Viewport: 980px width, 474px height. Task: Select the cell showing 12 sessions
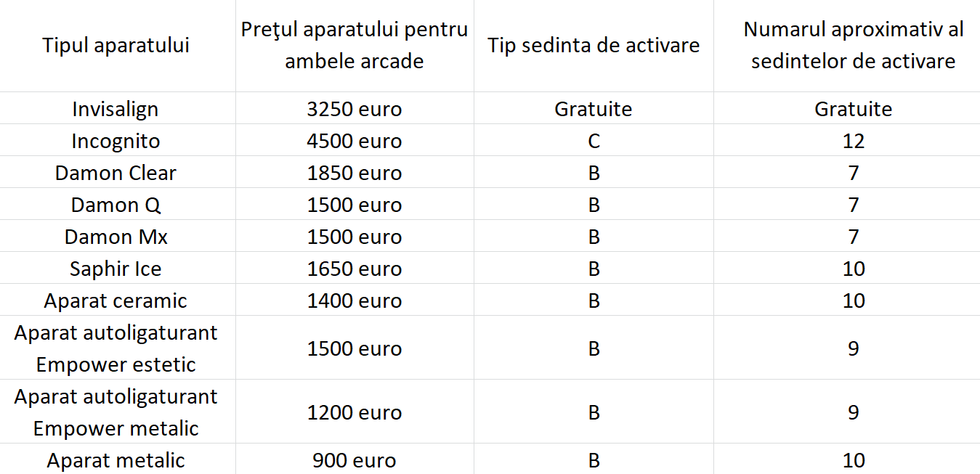click(853, 141)
